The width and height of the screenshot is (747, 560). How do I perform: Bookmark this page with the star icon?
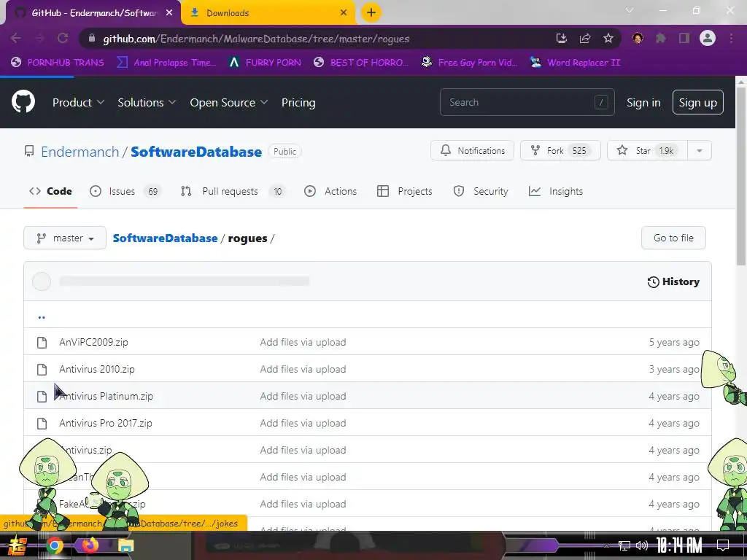[608, 38]
